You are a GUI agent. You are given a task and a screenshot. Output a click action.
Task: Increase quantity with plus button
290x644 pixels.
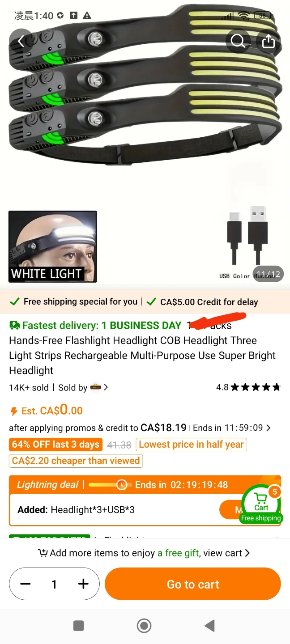click(x=83, y=584)
